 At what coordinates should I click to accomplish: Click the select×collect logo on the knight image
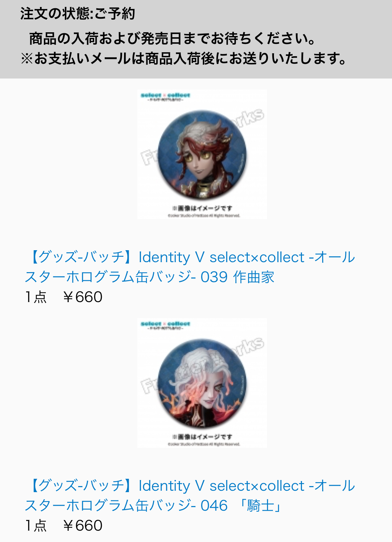pyautogui.click(x=166, y=325)
